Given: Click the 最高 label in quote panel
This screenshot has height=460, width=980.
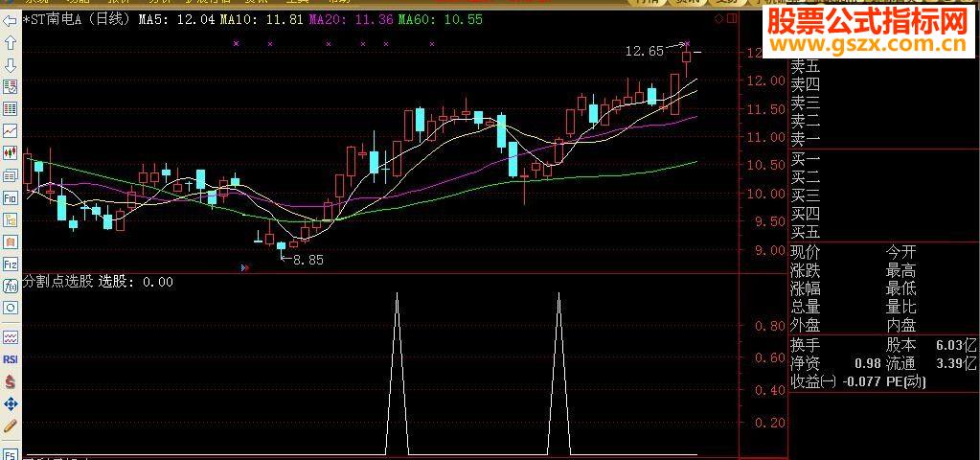Looking at the screenshot, I should [x=901, y=270].
